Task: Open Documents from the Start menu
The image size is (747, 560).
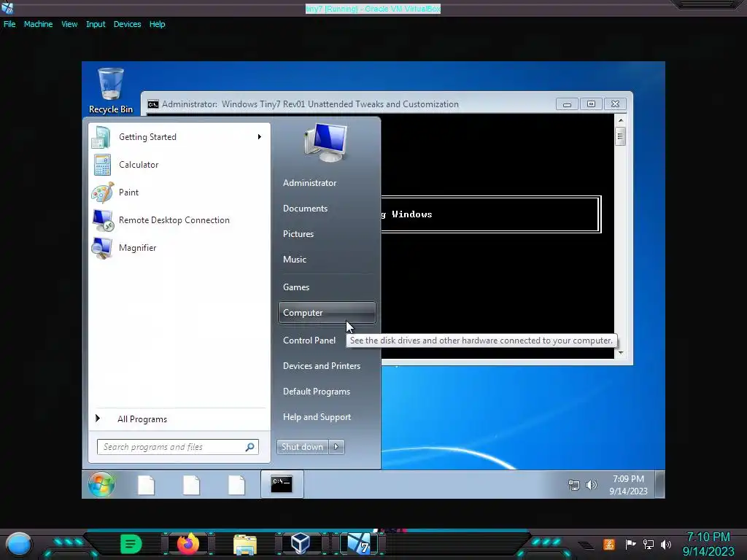Action: [x=306, y=209]
